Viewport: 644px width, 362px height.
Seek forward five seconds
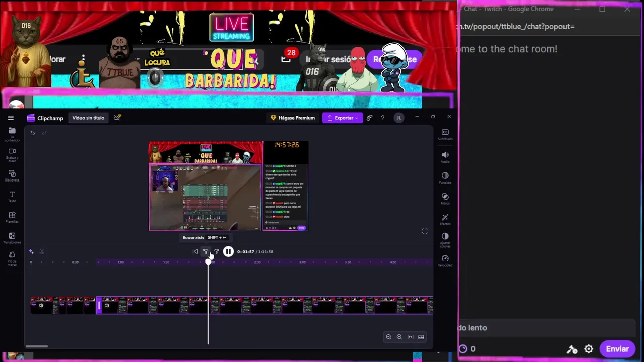pyautogui.click(x=217, y=251)
